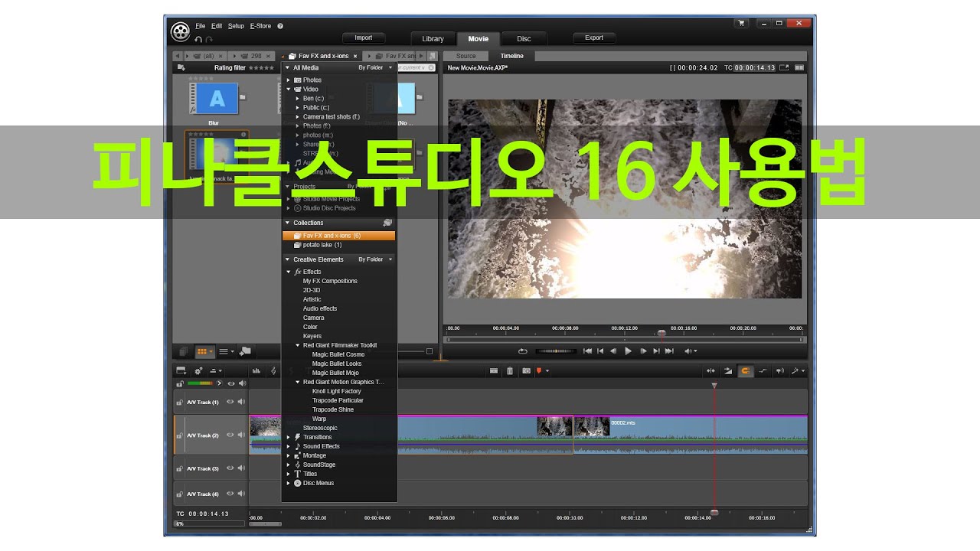Collapse the Collections section
Screen dimensions: 980x551
tap(287, 223)
